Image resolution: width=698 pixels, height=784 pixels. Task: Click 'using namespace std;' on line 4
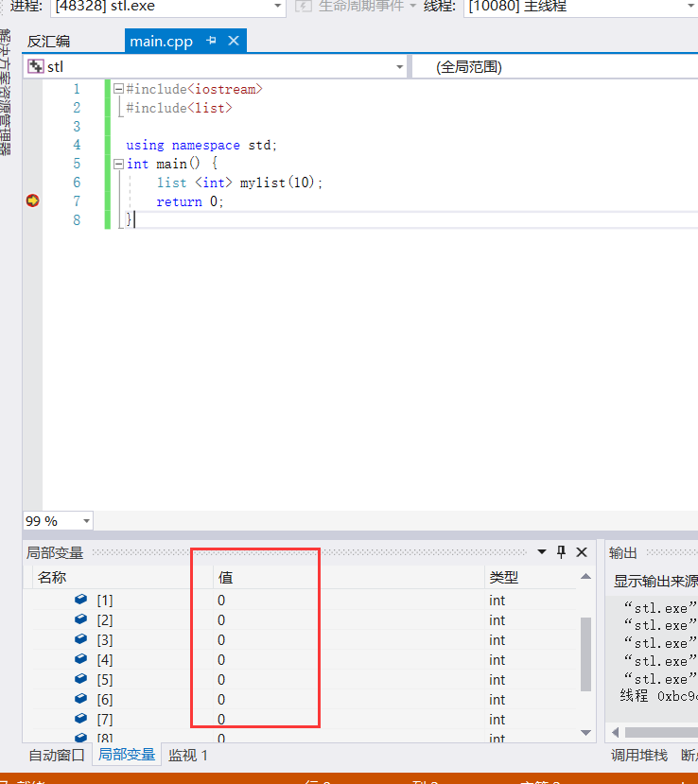coord(201,145)
